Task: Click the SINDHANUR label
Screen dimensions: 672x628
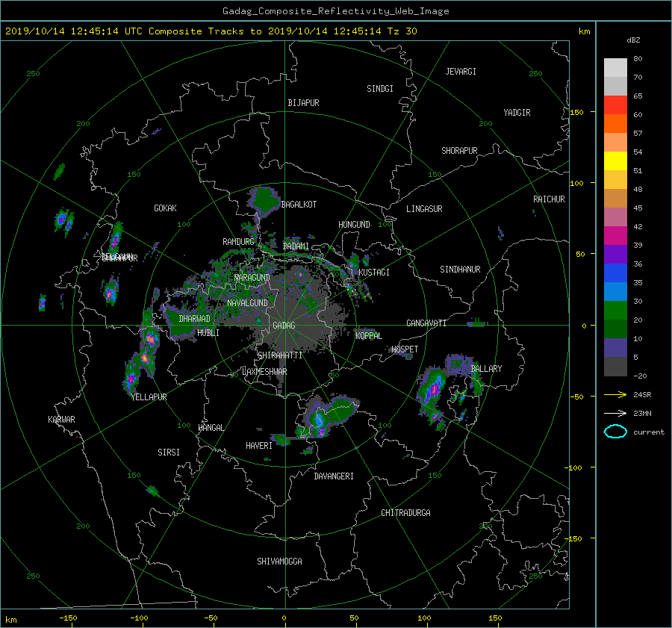Action: tap(460, 270)
